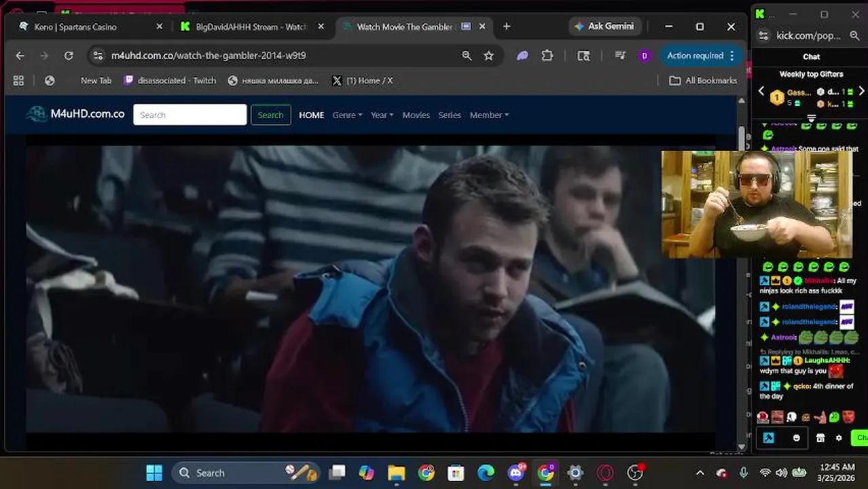Screen dimensions: 868x489
Task: Open the purple extension icon
Action: (522, 56)
